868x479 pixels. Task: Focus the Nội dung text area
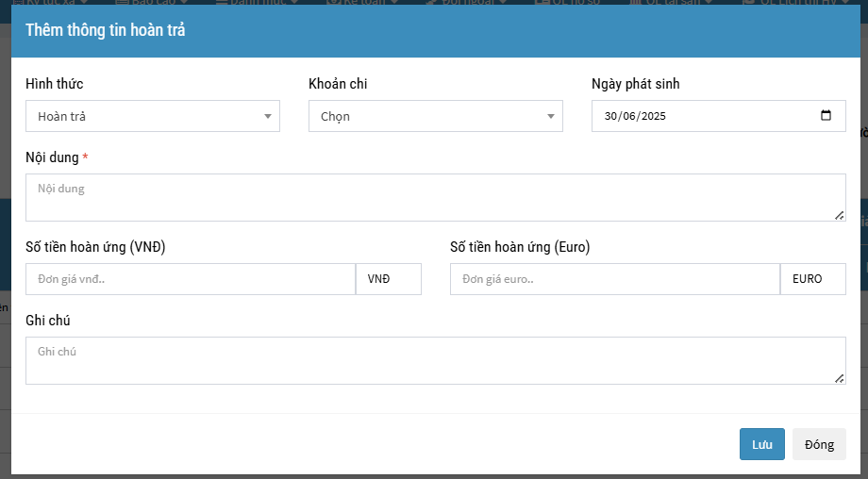tap(434, 197)
